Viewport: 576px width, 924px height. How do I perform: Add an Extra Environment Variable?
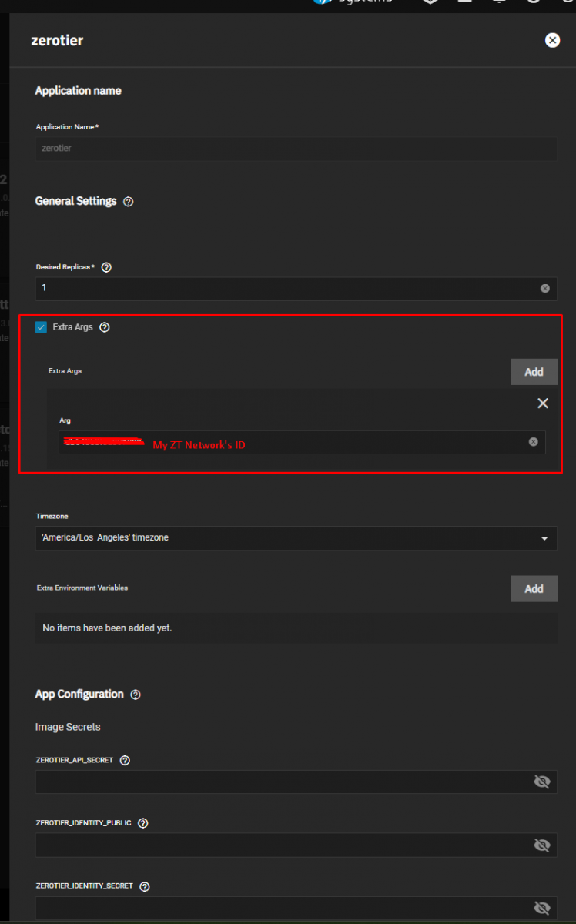pyautogui.click(x=534, y=589)
